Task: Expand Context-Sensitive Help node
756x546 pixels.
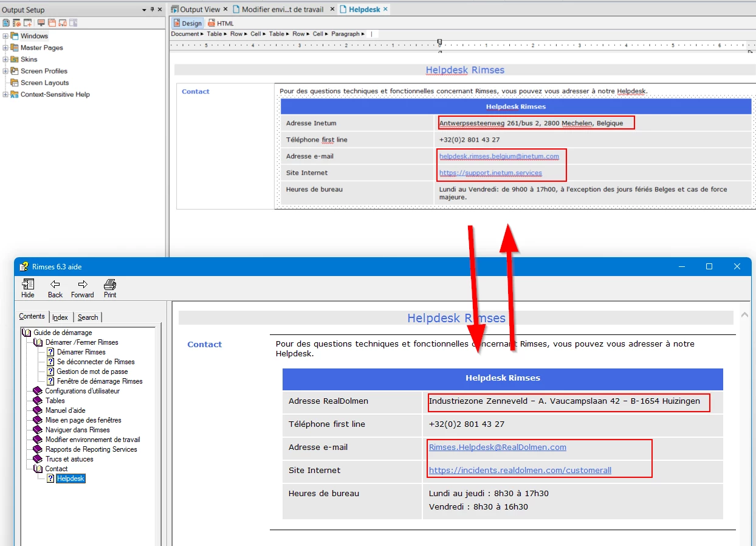Action: (5, 94)
